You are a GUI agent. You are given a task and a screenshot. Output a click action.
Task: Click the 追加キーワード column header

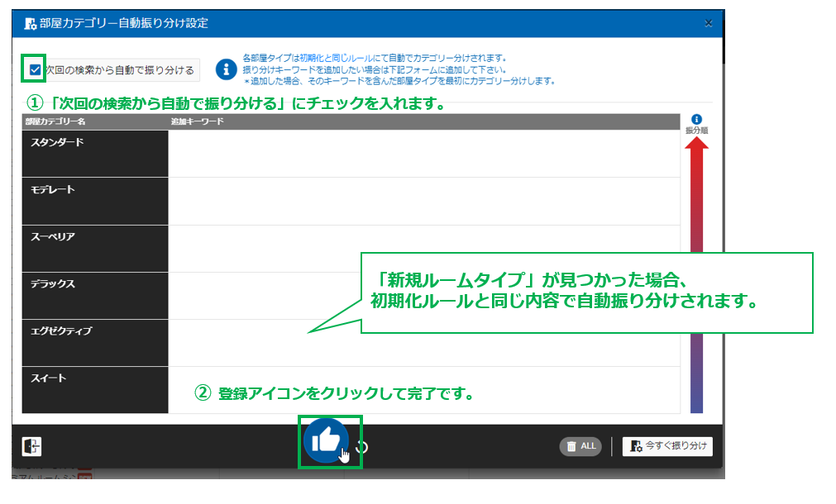pyautogui.click(x=192, y=121)
